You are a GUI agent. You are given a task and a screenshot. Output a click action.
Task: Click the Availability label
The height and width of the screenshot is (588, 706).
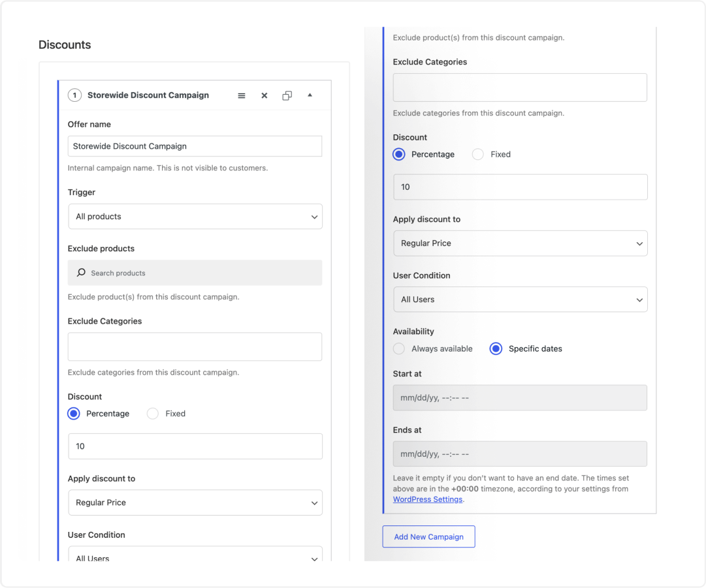[413, 332]
